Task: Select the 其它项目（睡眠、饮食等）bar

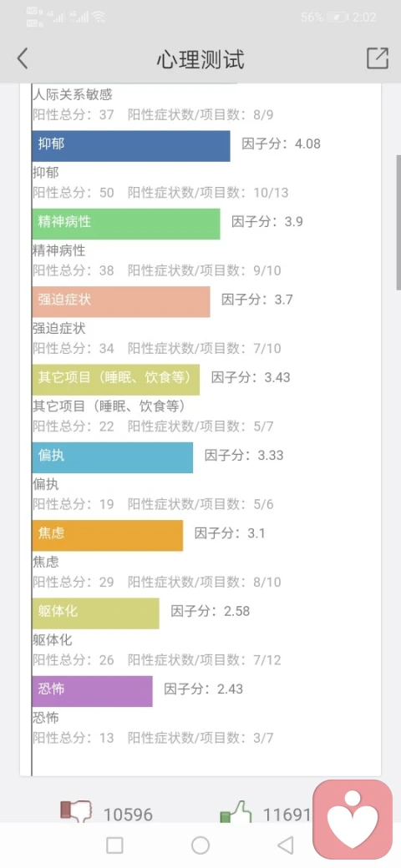Action: pyautogui.click(x=116, y=380)
